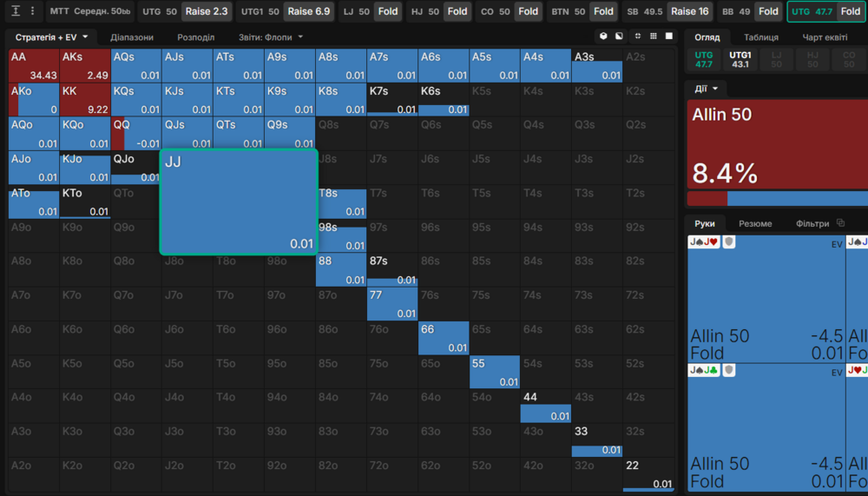Toggle the UTG1 43.1 player box
Image resolution: width=868 pixels, height=496 pixels.
tap(740, 59)
